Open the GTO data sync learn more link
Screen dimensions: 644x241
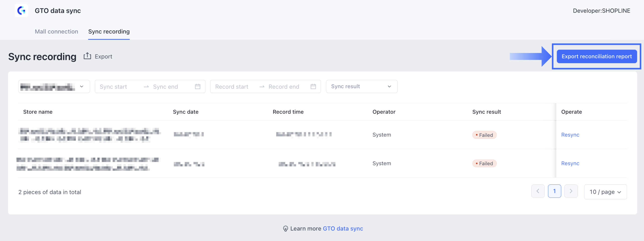point(343,229)
